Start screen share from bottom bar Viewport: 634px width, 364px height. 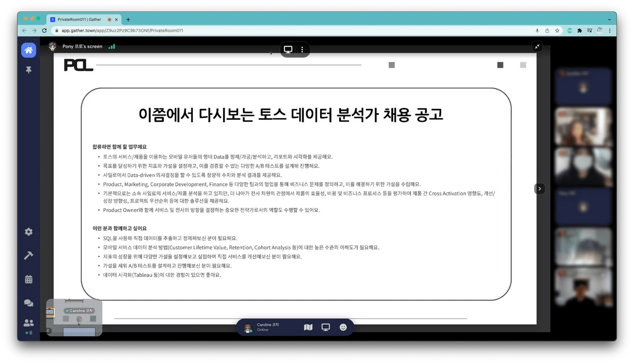point(325,328)
